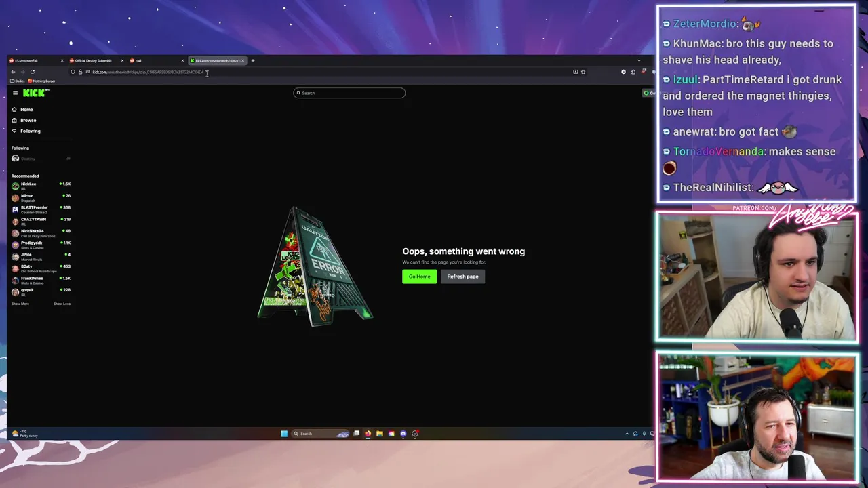Open the browser extensions puzzle icon
This screenshot has height=488, width=868.
(x=633, y=72)
